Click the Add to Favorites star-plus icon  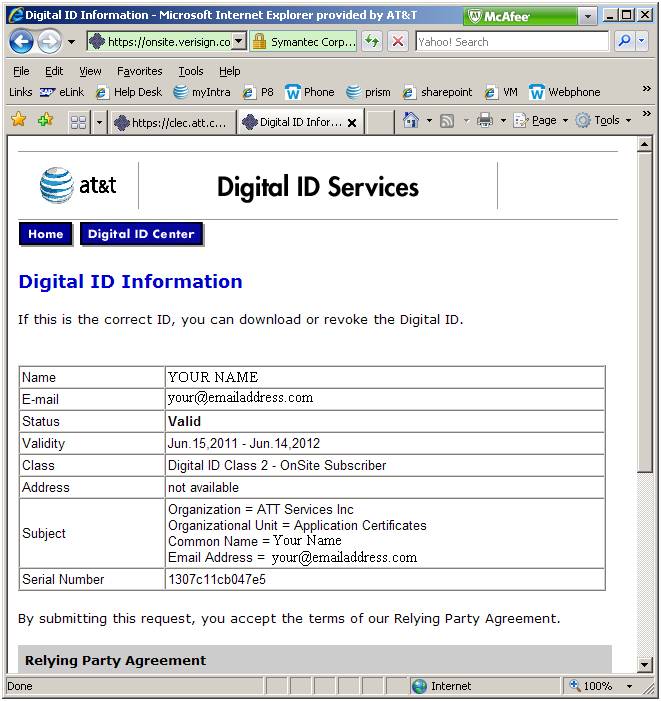[46, 119]
